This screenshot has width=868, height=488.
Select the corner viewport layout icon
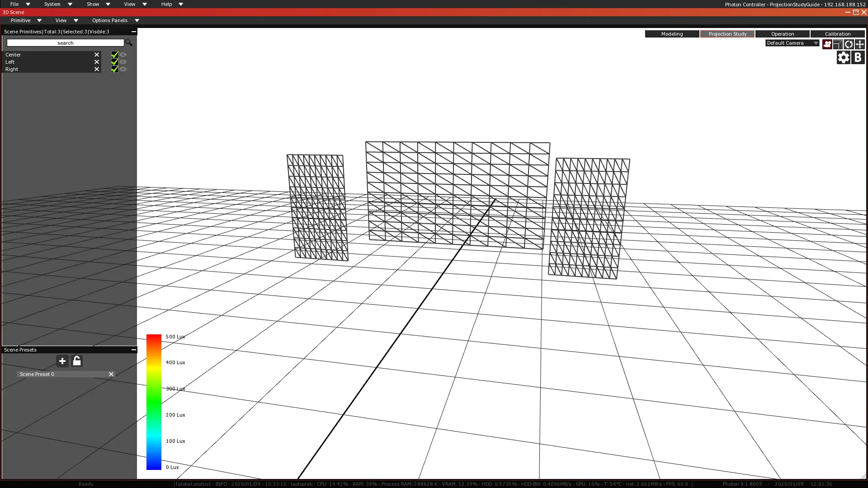(838, 44)
